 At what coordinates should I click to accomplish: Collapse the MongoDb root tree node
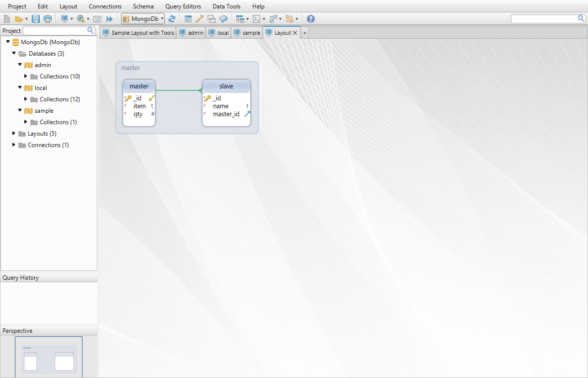[8, 42]
